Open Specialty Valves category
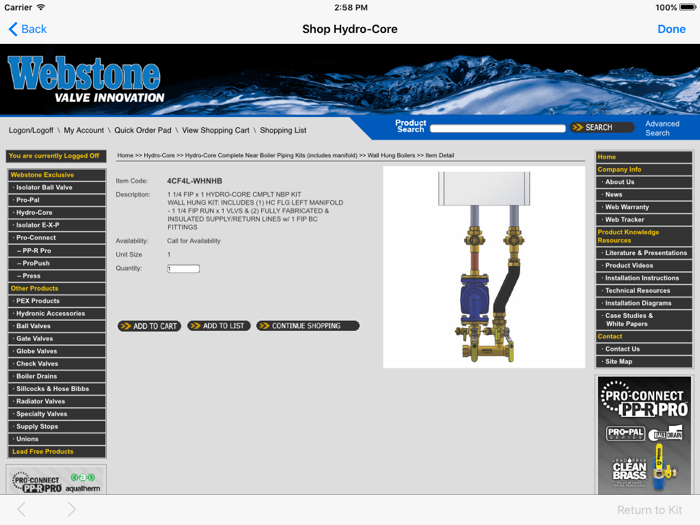 pyautogui.click(x=57, y=414)
